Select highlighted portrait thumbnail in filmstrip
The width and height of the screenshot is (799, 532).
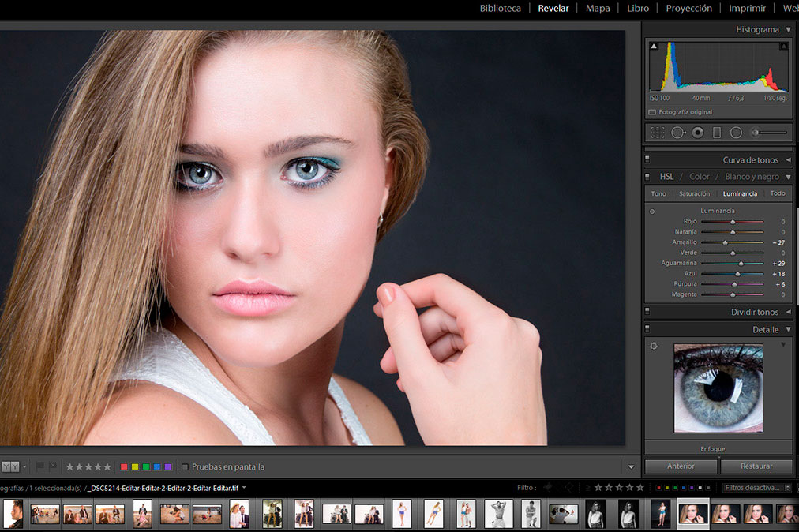[x=692, y=513]
